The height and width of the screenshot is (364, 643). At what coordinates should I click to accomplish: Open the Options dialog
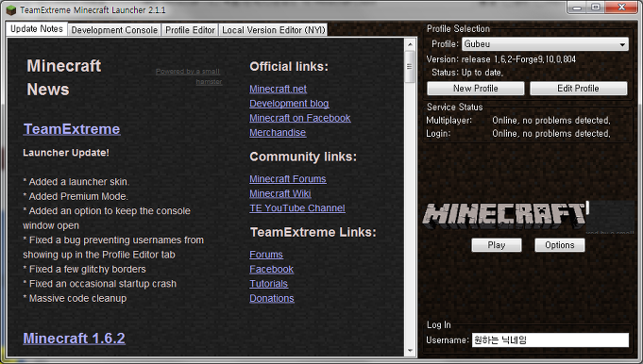coord(560,245)
